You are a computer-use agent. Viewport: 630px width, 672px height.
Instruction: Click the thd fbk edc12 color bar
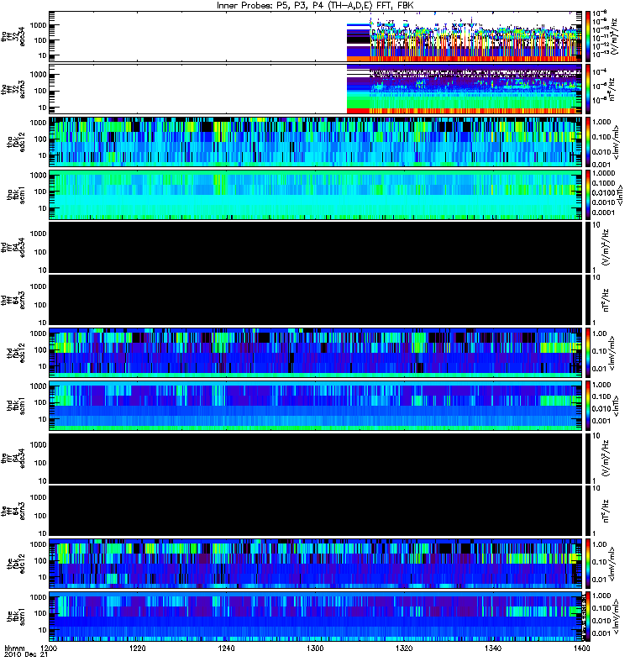[x=587, y=353]
